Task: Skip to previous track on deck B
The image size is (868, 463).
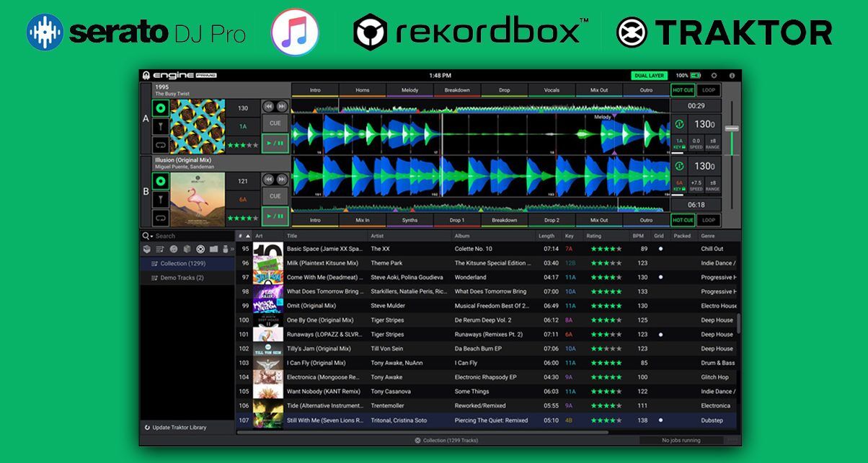Action: point(268,178)
